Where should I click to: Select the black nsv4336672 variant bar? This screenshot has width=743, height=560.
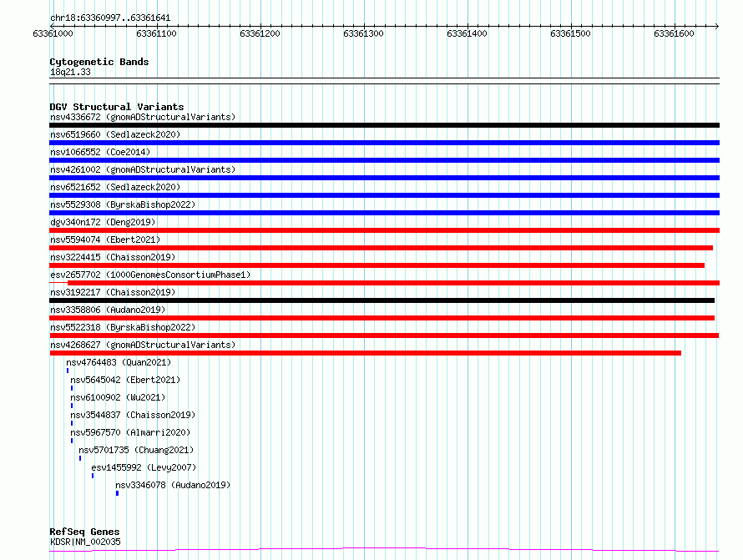384,125
